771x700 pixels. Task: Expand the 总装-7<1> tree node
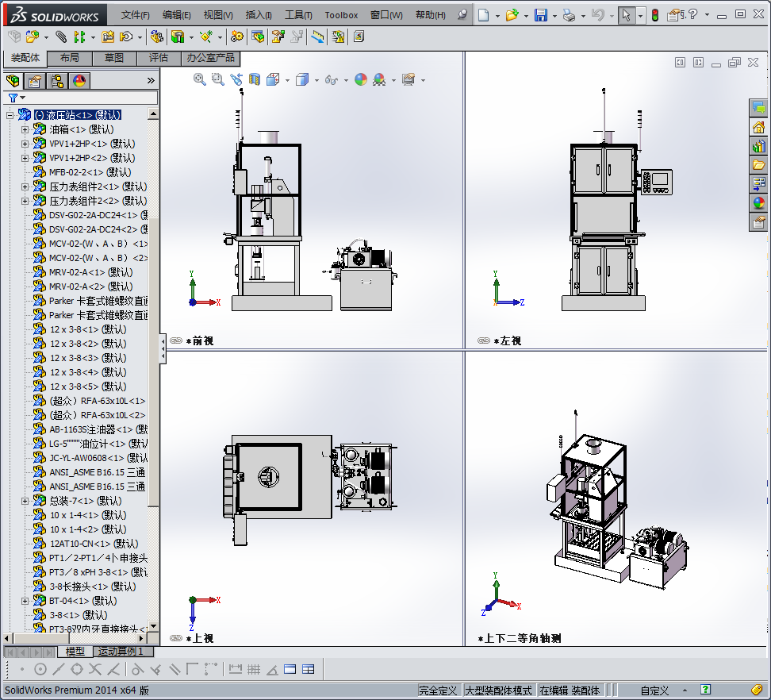25,501
